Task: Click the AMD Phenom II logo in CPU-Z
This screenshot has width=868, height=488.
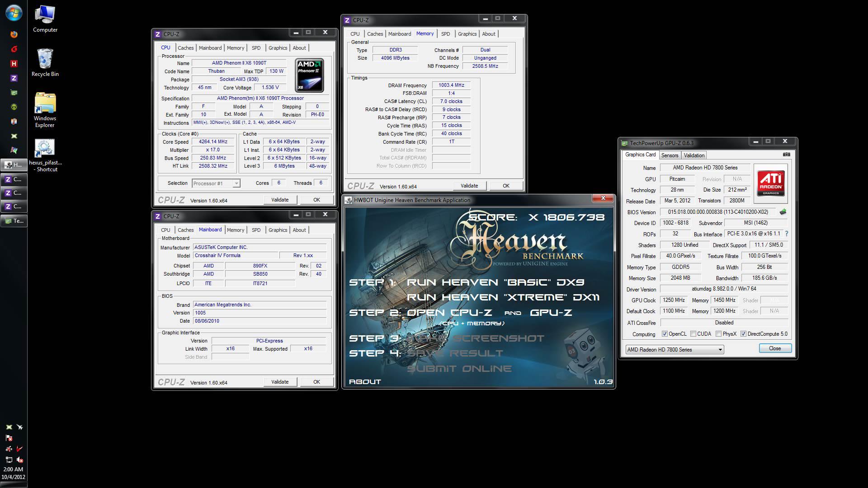Action: (x=309, y=75)
